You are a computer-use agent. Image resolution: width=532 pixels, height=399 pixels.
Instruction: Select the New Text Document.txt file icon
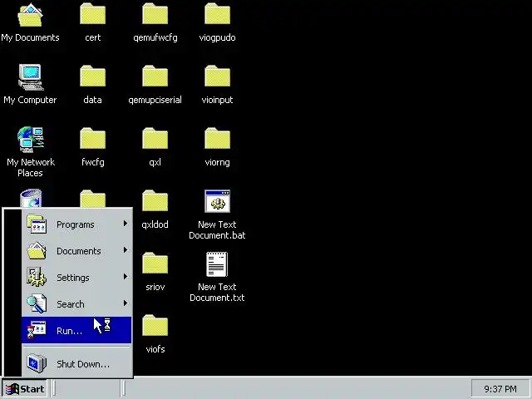click(217, 264)
